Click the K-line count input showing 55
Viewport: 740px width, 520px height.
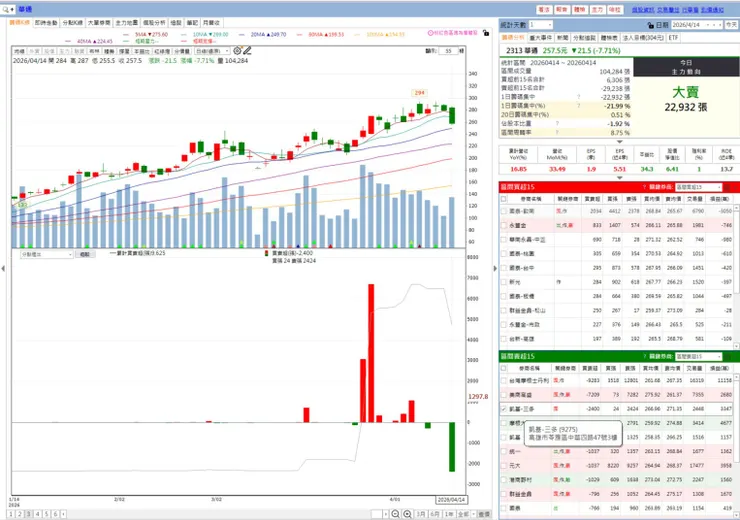click(x=449, y=50)
